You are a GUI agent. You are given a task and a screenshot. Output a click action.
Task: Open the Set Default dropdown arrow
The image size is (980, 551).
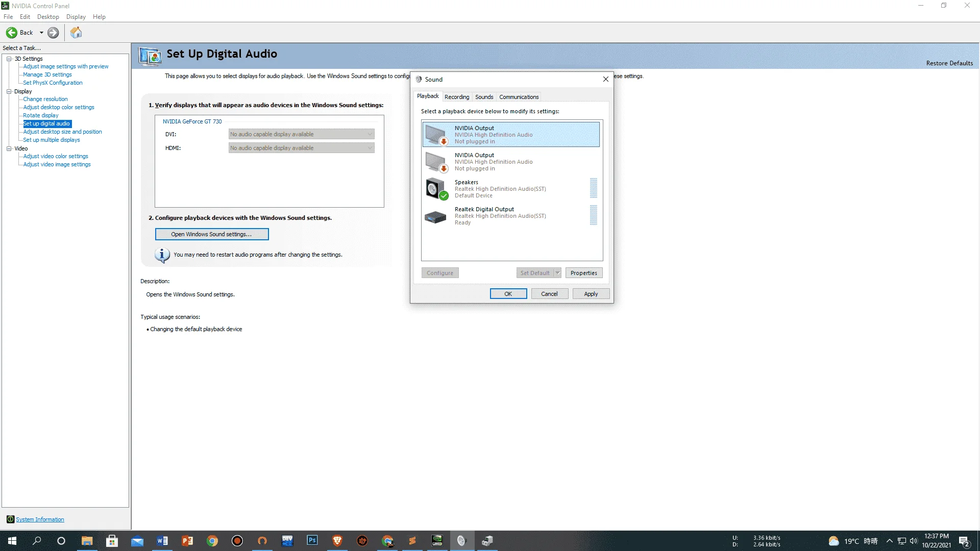pos(558,273)
